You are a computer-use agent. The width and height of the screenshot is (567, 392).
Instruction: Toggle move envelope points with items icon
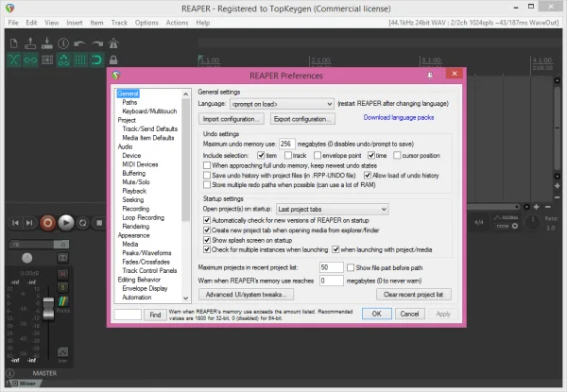[63, 60]
